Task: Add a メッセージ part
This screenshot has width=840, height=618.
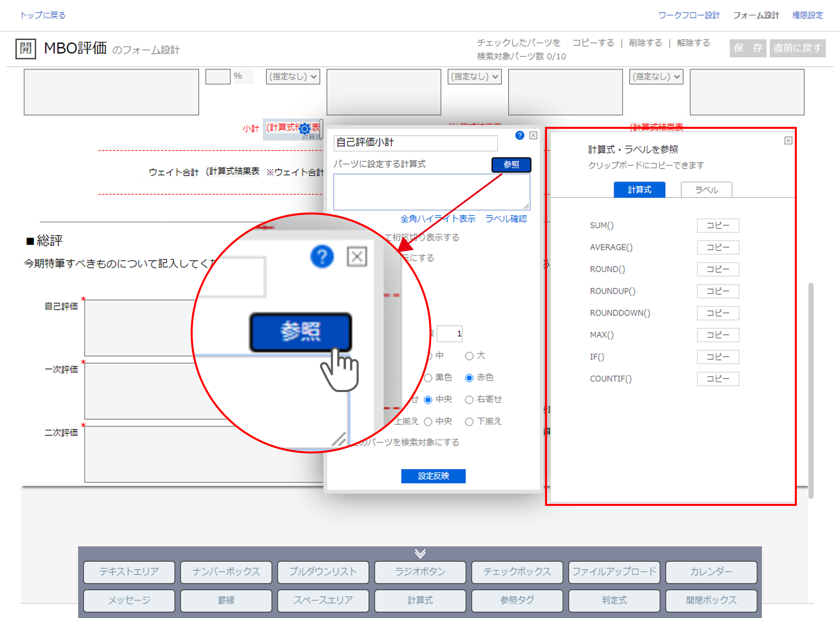Action: (129, 601)
